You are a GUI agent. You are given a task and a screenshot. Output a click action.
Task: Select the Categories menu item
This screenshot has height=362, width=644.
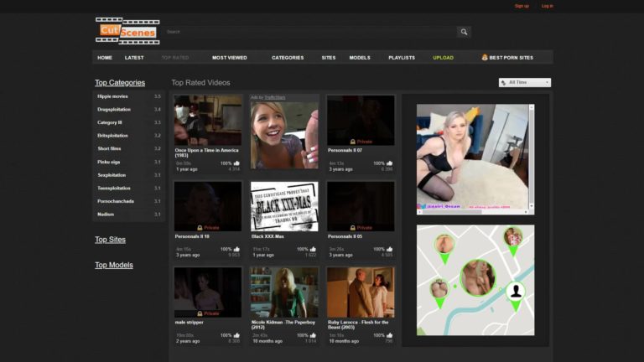(288, 58)
